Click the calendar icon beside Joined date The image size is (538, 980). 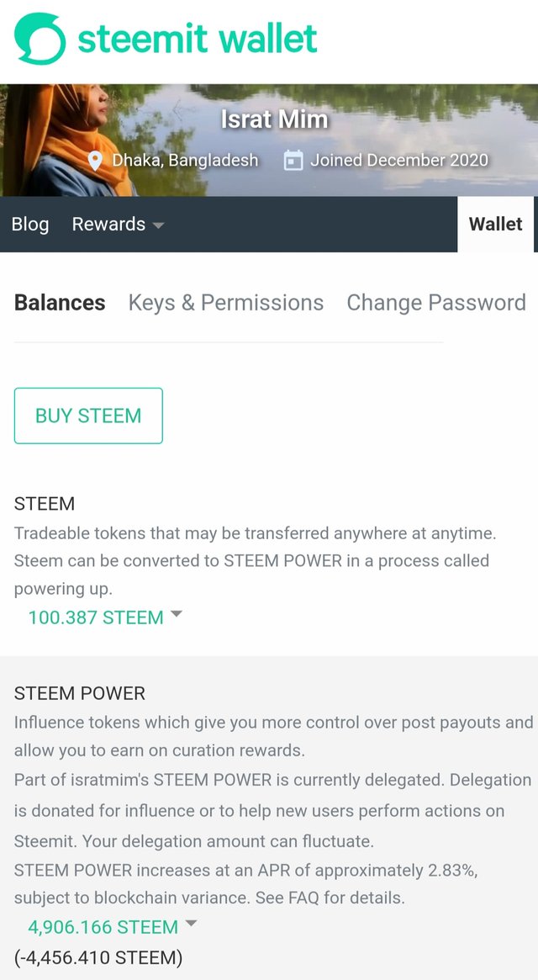[x=293, y=160]
